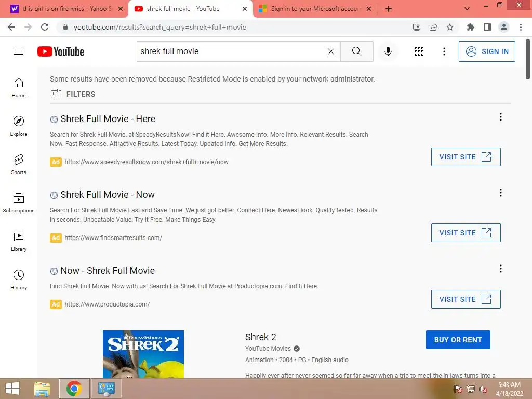
Task: Open the Shrek 2 movie thumbnail
Action: click(x=143, y=354)
